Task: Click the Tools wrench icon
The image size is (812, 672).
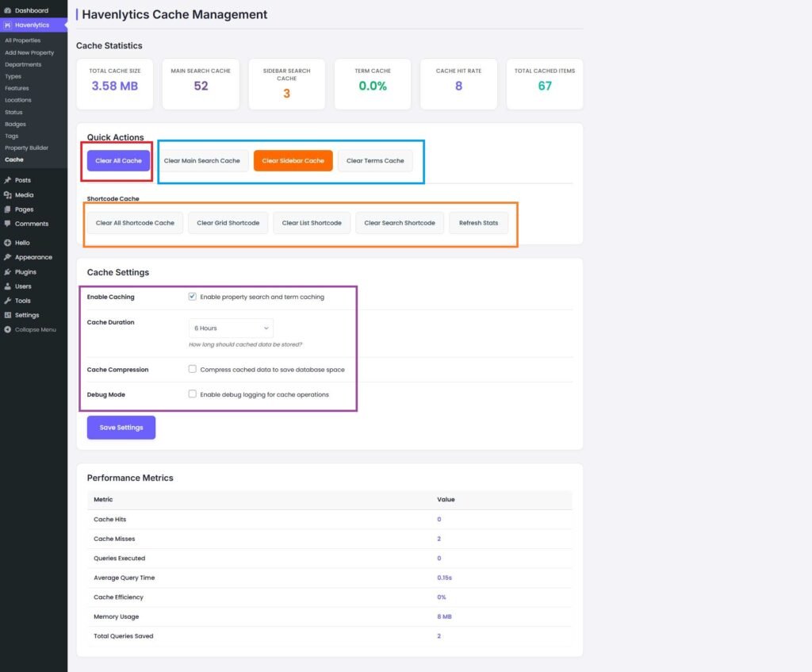Action: coord(8,301)
